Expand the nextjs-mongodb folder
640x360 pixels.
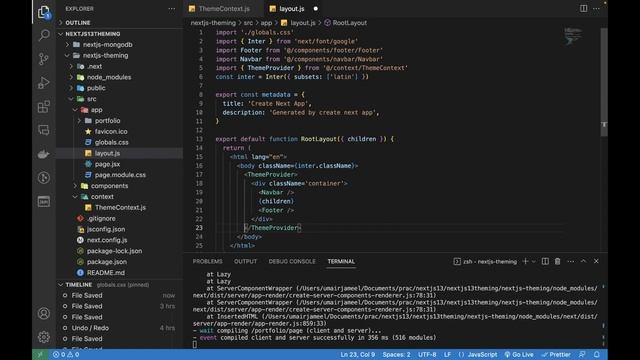107,44
